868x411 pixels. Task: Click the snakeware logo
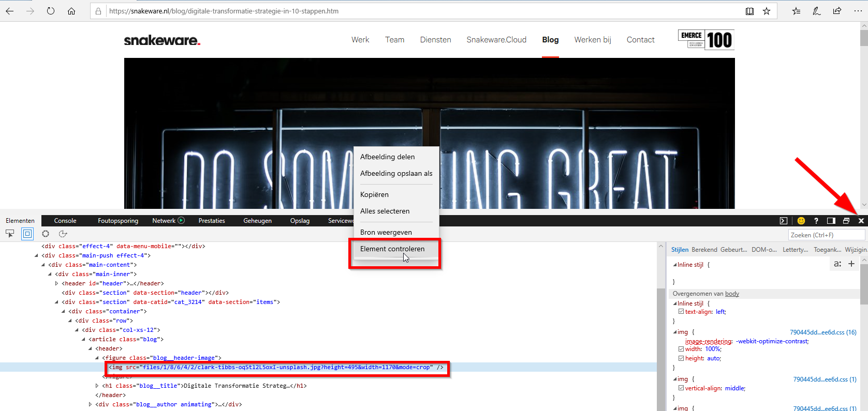(162, 40)
